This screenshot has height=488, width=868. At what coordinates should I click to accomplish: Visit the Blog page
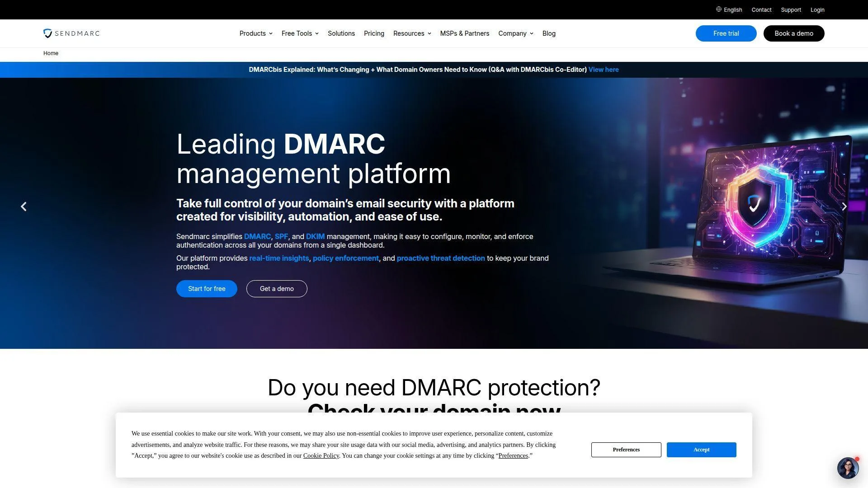549,33
